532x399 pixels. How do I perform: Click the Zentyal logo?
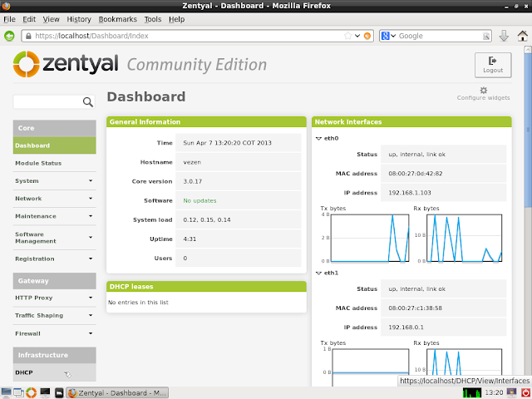[x=66, y=64]
